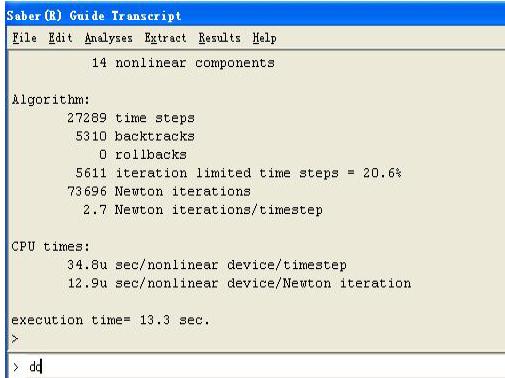Click the 34.8u sec/nonlinear device/timestep line
The height and width of the screenshot is (378, 505).
(x=207, y=265)
